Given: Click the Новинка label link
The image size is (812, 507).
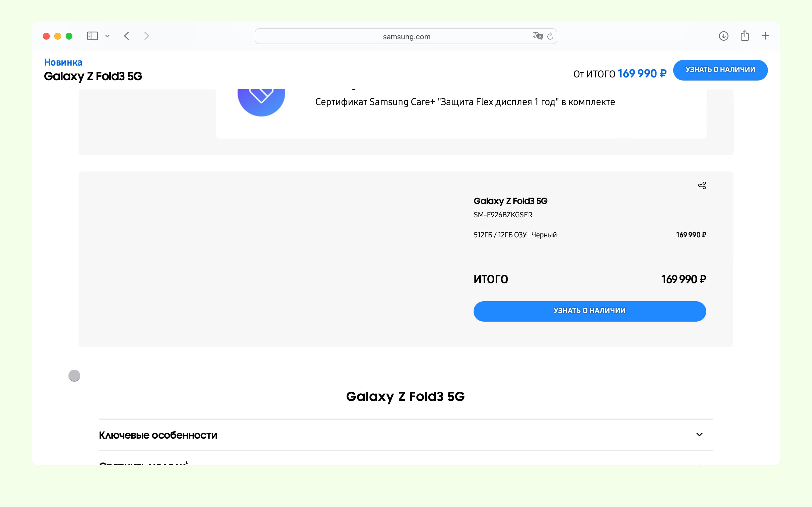Looking at the screenshot, I should click(63, 62).
